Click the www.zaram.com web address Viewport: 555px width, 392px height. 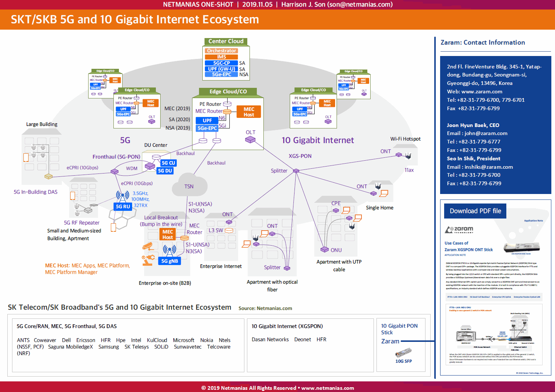[482, 92]
